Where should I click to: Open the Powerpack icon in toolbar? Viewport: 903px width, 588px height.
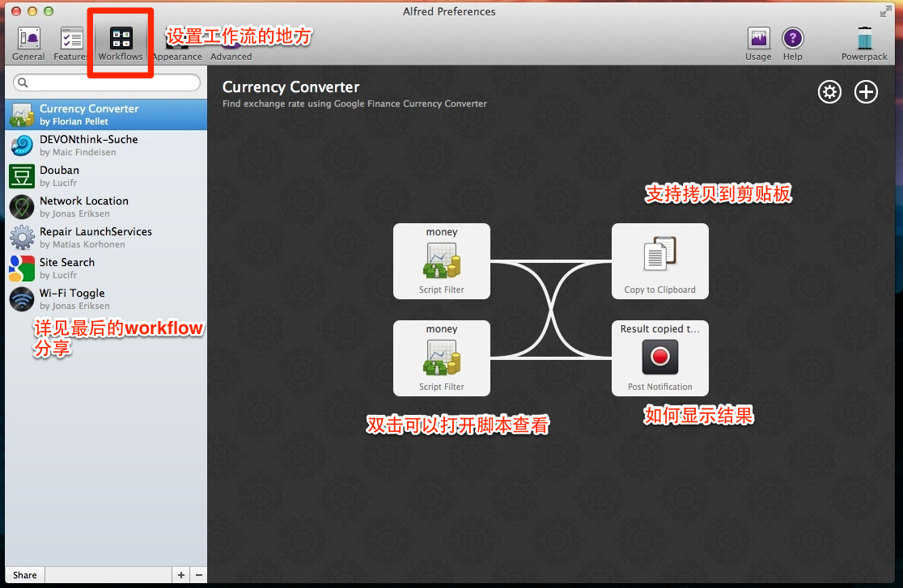click(x=864, y=44)
